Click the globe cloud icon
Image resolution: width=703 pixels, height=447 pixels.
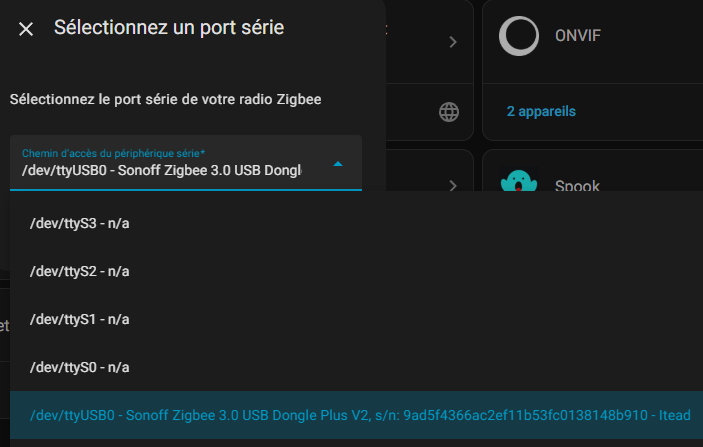(449, 112)
